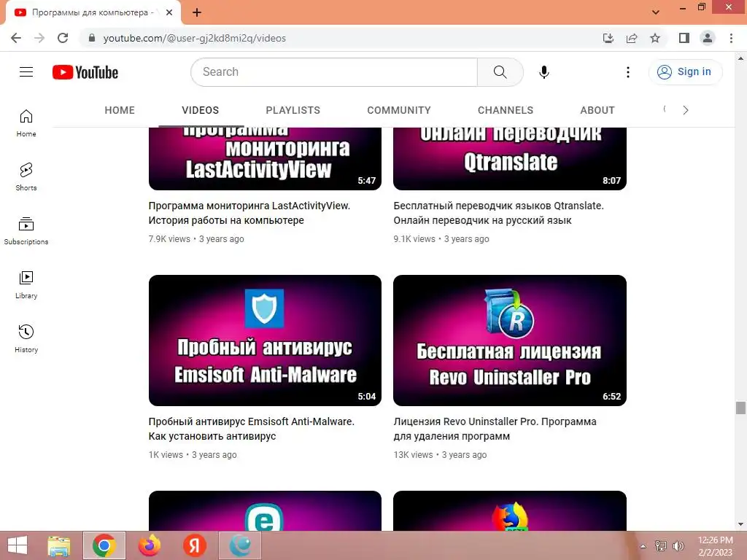Screen dimensions: 747x560
Task: Open YouTube settings three-dot menu
Action: click(x=628, y=72)
